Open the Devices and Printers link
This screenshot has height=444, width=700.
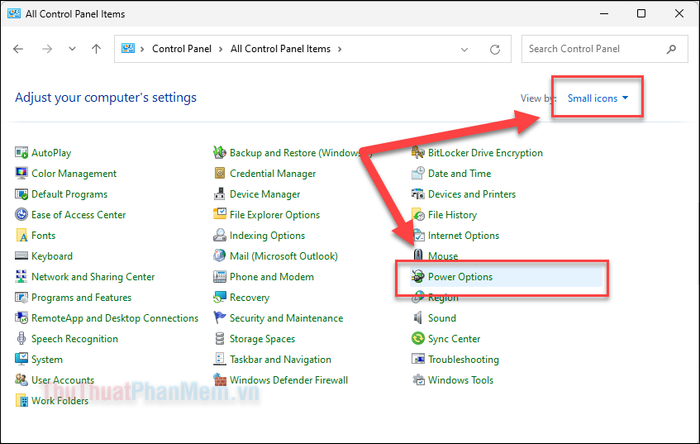point(471,194)
